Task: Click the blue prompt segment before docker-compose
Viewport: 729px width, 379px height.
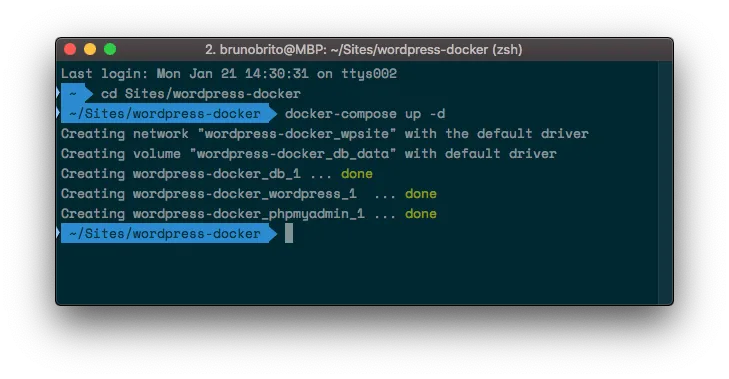Action: [168, 113]
